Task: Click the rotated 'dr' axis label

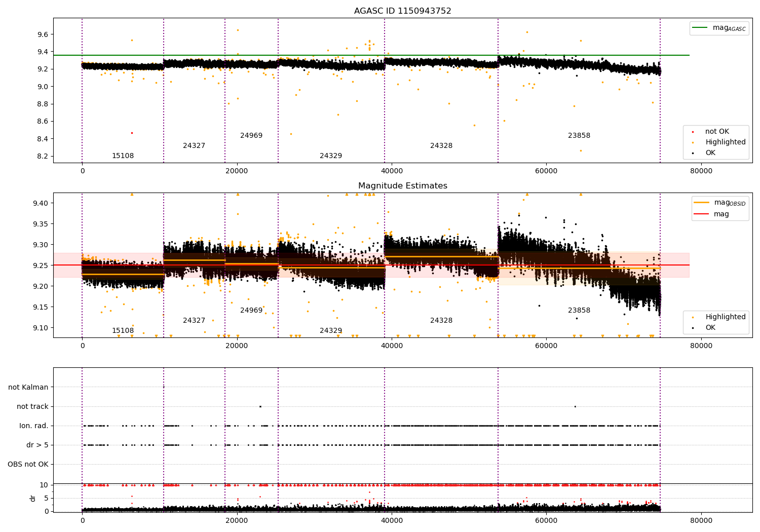Action: point(33,498)
